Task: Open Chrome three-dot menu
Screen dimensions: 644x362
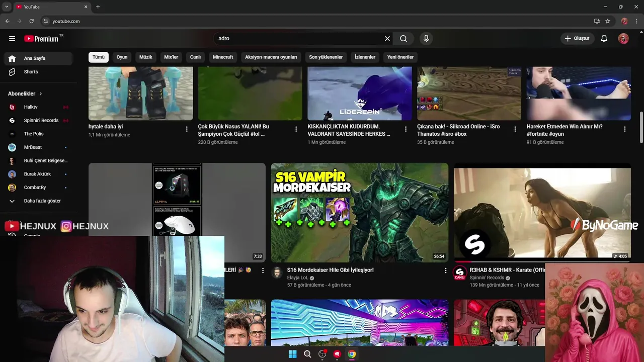Action: pyautogui.click(x=636, y=21)
